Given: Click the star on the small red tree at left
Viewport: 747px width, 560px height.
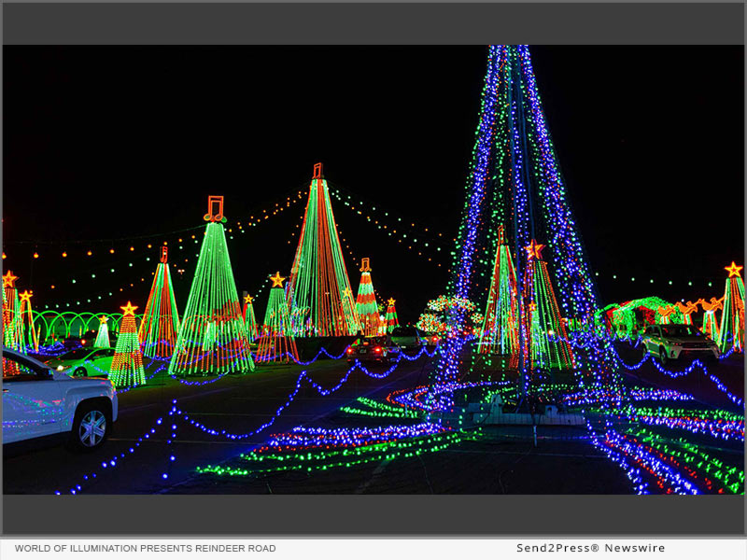Looking at the screenshot, I should coord(129,309).
